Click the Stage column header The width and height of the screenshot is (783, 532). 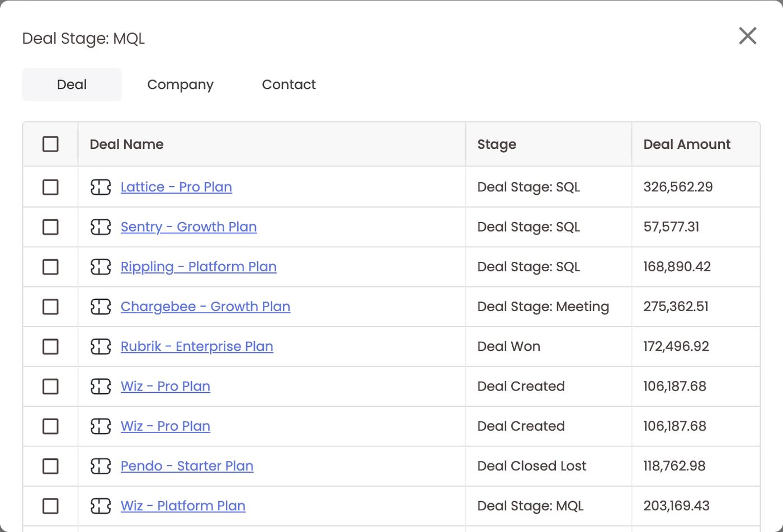point(549,144)
